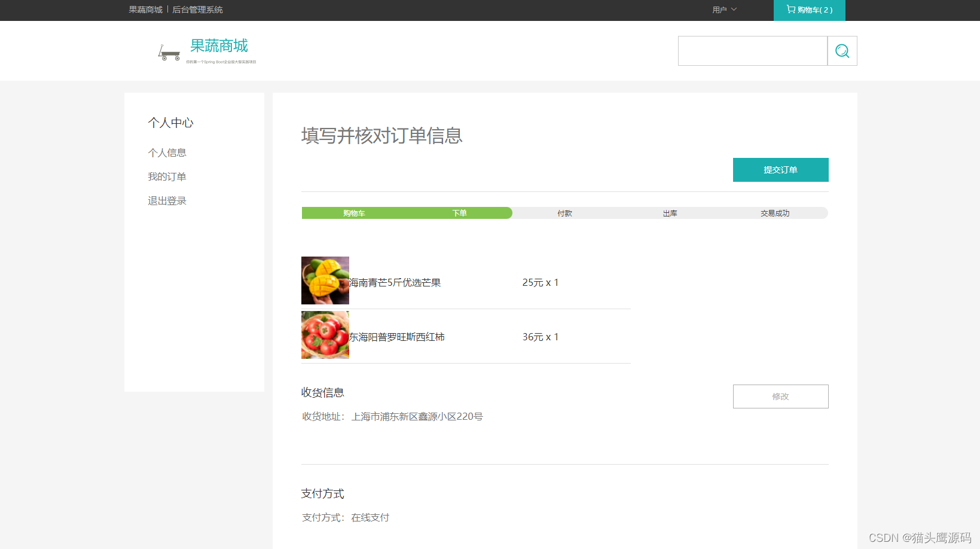Screen dimensions: 980x549
Task: Open 我的订单 in sidebar
Action: (x=167, y=177)
